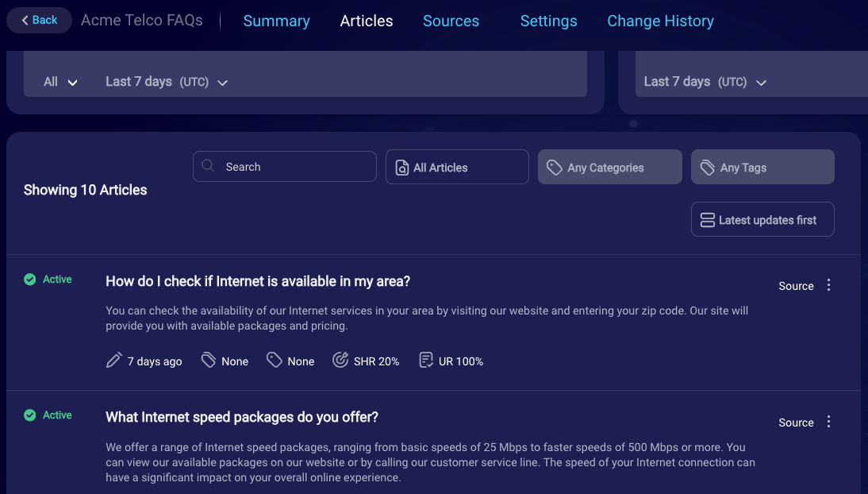Open the All filter dropdown

click(x=60, y=82)
